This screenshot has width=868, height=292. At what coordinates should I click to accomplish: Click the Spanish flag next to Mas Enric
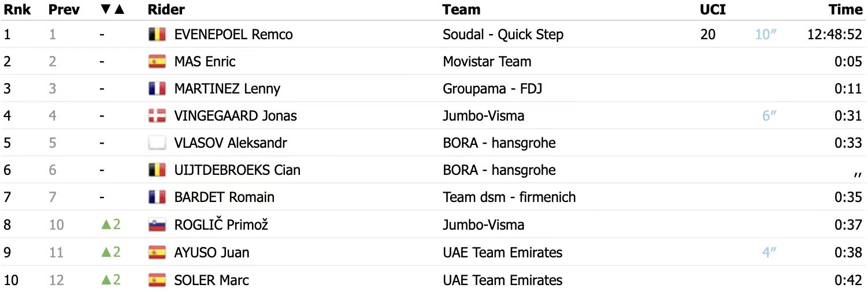(x=157, y=62)
